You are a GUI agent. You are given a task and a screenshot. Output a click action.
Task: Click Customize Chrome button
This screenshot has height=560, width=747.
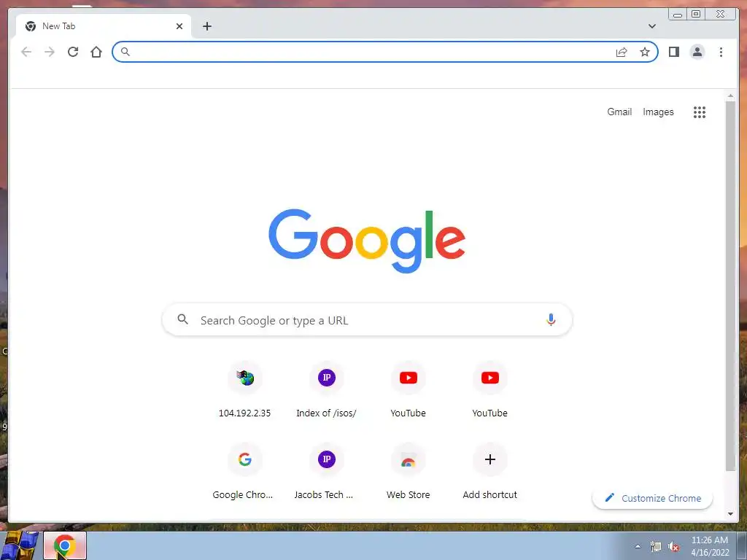click(x=652, y=498)
